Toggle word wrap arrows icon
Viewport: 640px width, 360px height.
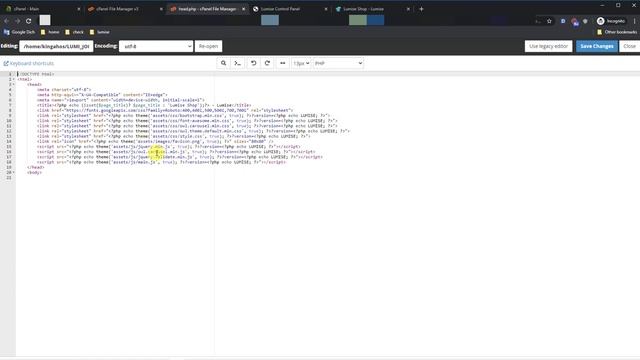(x=282, y=63)
